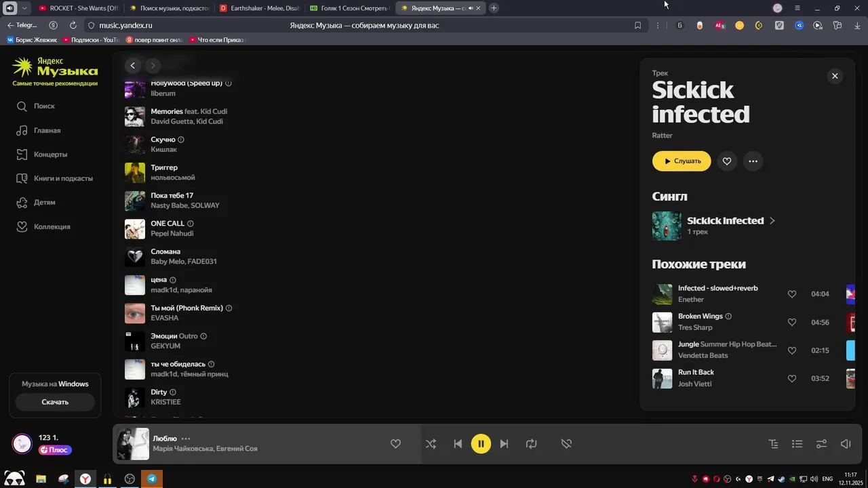Open File Explorer from the taskbar
Image resolution: width=868 pixels, height=488 pixels.
click(41, 479)
